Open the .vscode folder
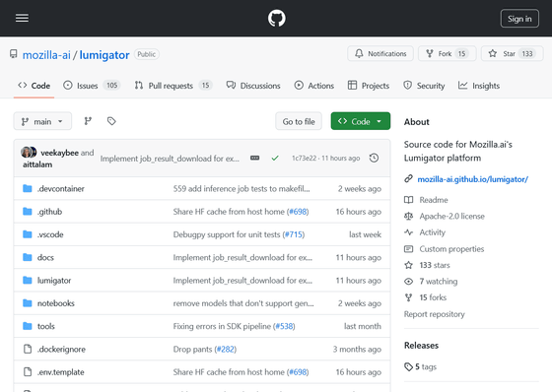Viewport: 552px width, 392px height. tap(50, 234)
